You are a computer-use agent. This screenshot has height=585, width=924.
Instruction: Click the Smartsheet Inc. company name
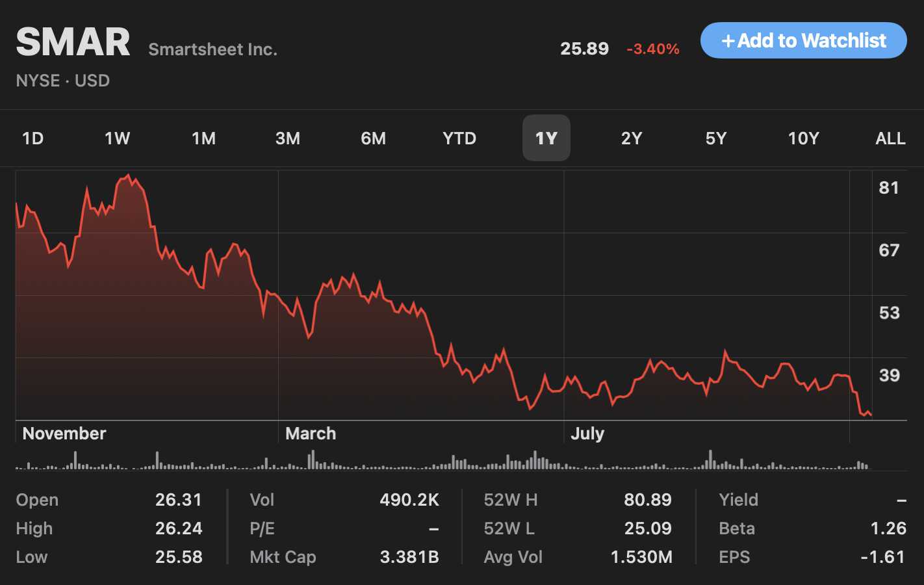[213, 49]
